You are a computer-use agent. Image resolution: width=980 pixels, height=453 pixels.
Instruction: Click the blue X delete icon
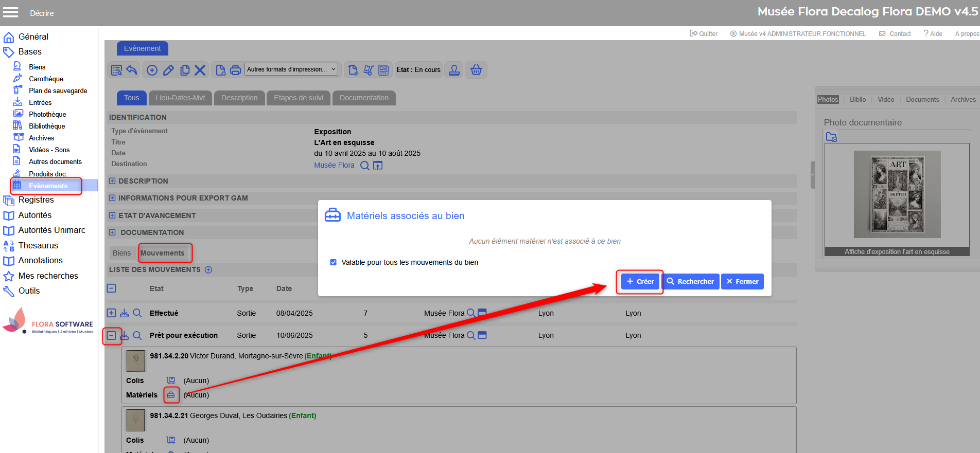pyautogui.click(x=200, y=70)
